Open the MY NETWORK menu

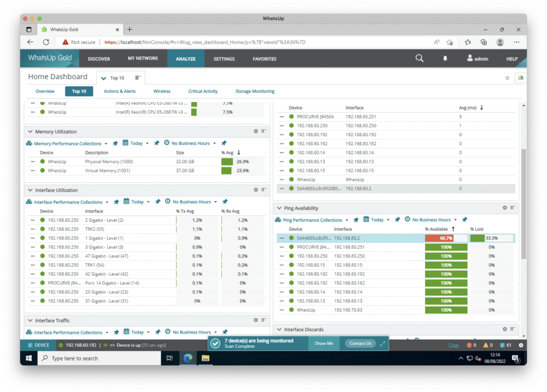coord(142,58)
